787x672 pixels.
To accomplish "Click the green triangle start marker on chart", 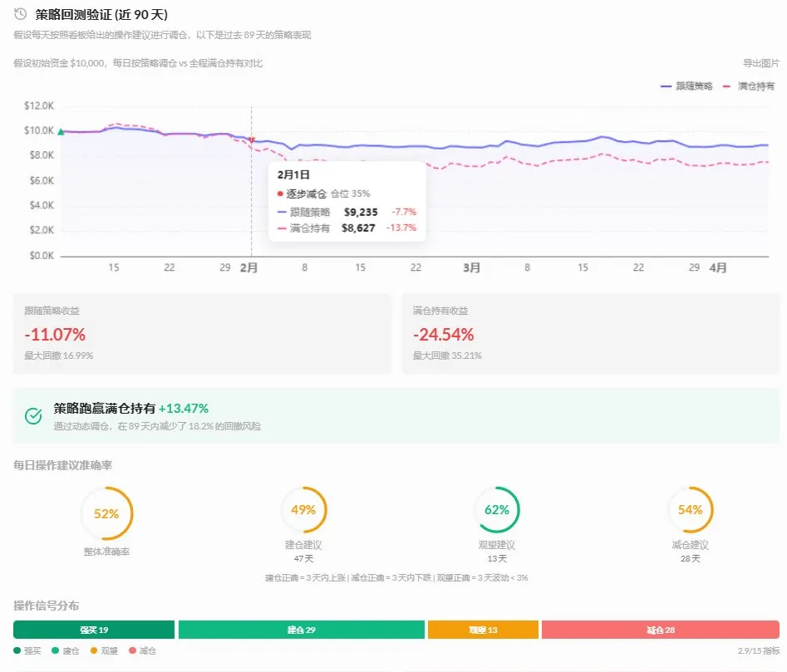I will (61, 131).
